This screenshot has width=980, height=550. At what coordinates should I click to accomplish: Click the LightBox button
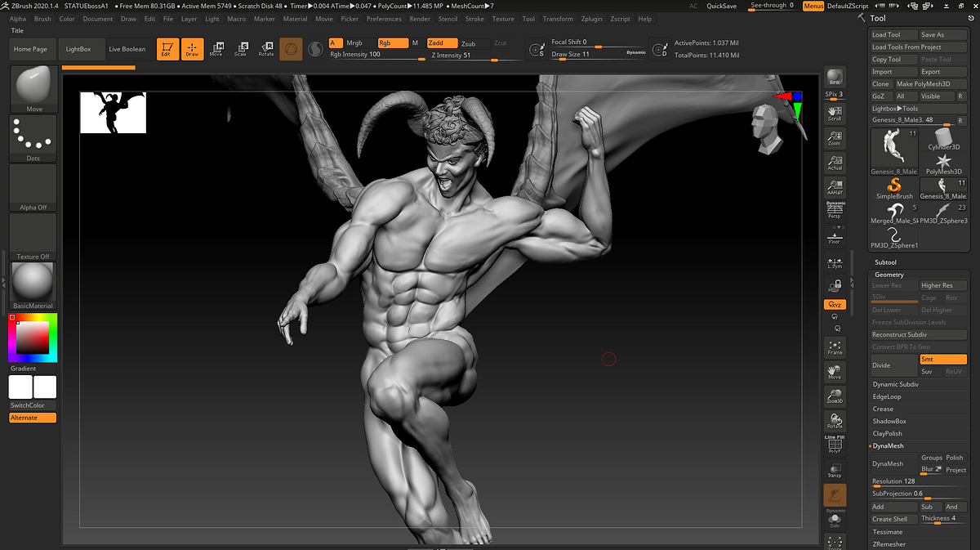[x=79, y=49]
